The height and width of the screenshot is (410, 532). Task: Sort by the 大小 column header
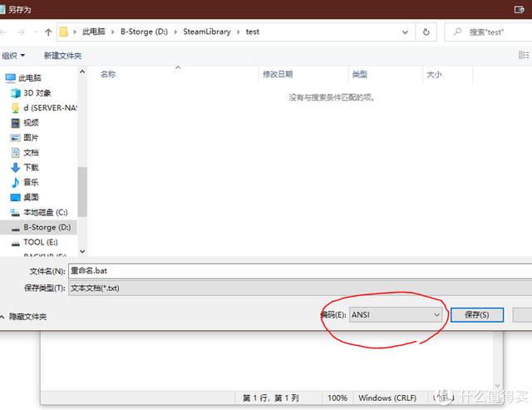click(434, 74)
